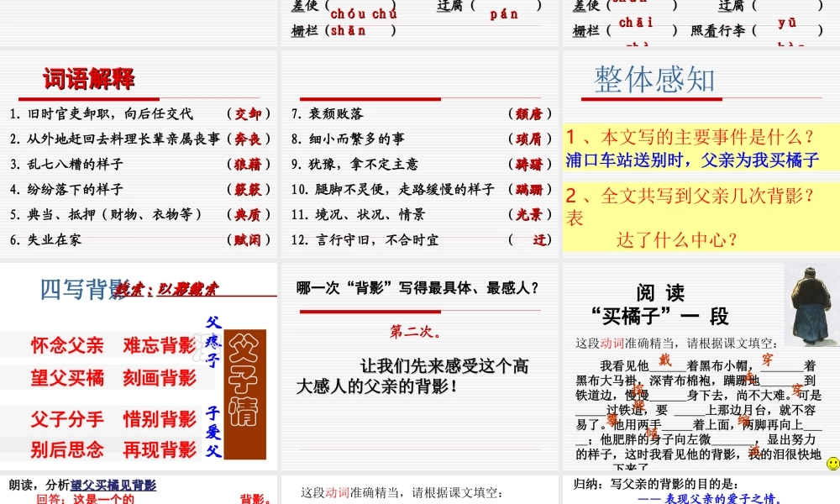840x504 pixels.
Task: Open the underlined 望父买橘见背影 hyperlink
Action: pyautogui.click(x=113, y=486)
